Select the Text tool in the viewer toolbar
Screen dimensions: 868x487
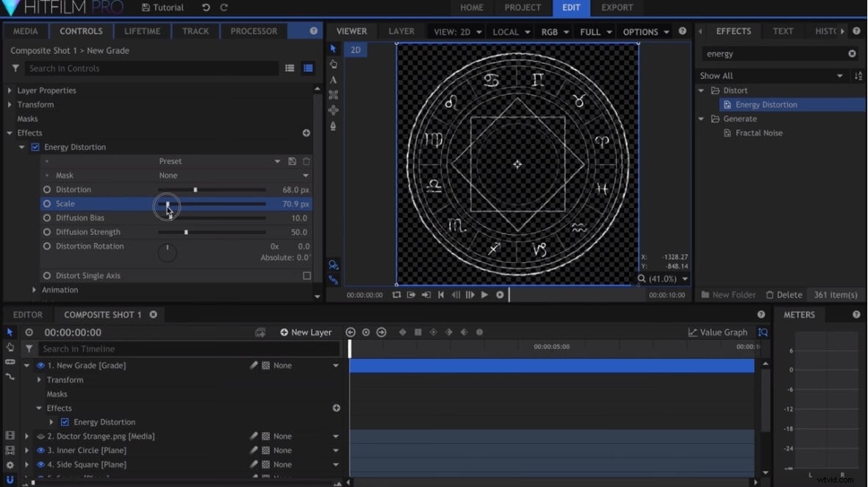pos(334,79)
